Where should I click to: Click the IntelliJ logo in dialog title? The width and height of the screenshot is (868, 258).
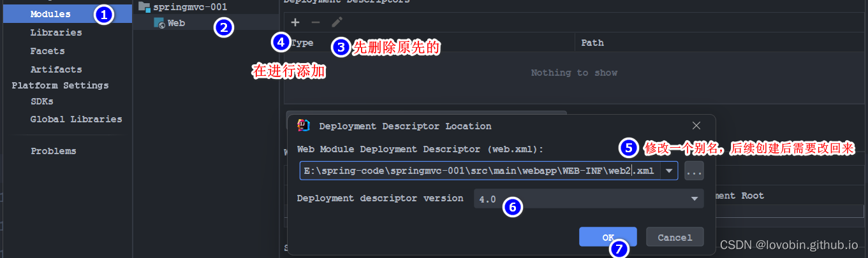coord(304,125)
